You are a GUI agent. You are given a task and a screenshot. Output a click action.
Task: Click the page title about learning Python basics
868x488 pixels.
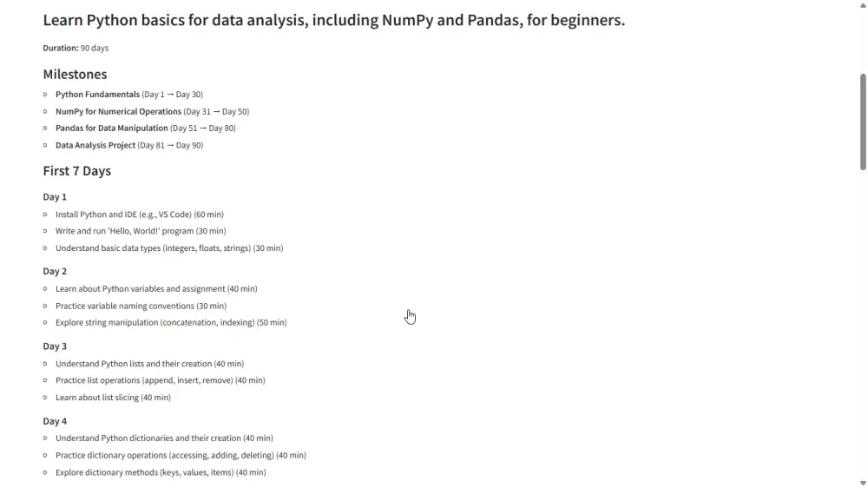[334, 20]
